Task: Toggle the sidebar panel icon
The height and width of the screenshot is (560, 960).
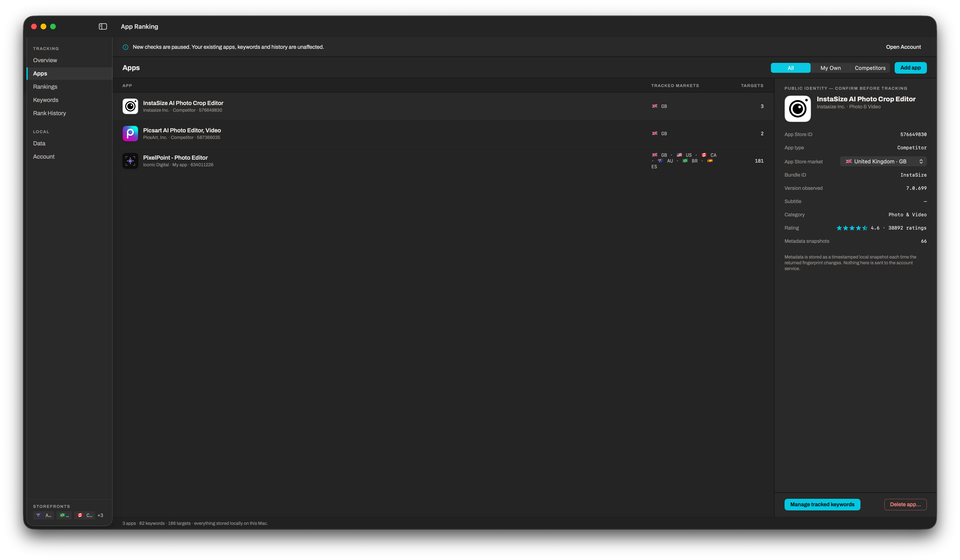Action: (x=103, y=26)
